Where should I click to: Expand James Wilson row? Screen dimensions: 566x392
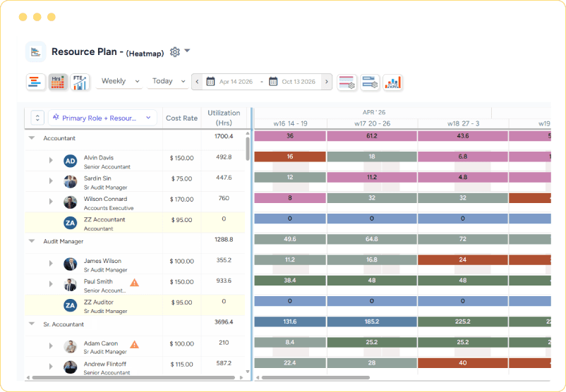click(x=51, y=264)
